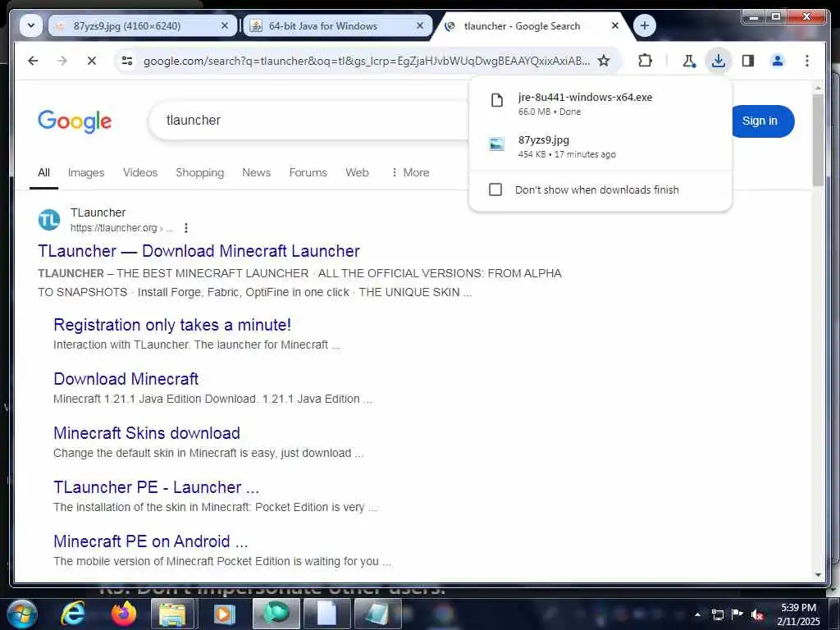The width and height of the screenshot is (840, 630).
Task: Close the 64-bit Java for Windows tab
Action: tap(420, 25)
